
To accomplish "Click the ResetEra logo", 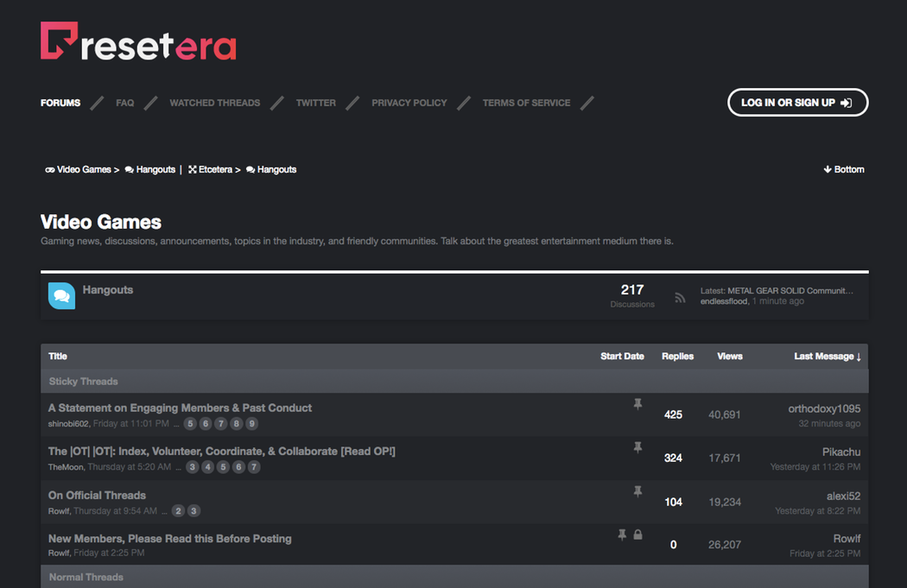I will click(138, 41).
